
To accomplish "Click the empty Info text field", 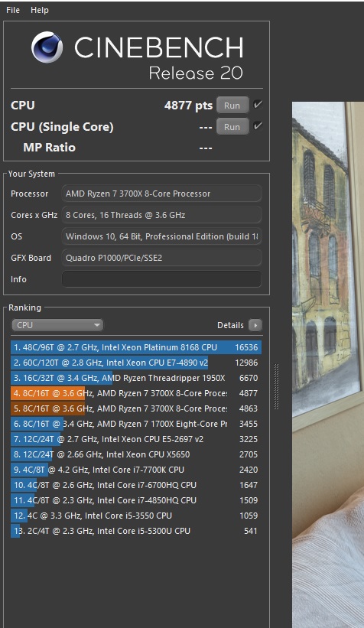I will click(x=162, y=279).
